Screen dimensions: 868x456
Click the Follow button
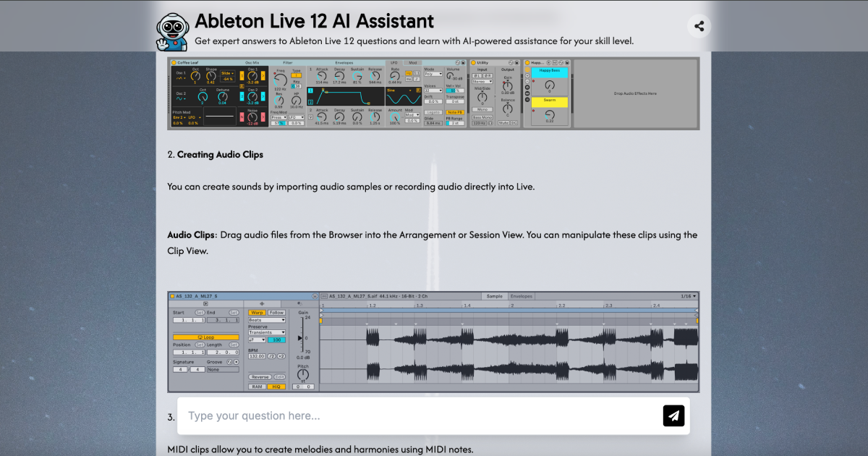276,313
